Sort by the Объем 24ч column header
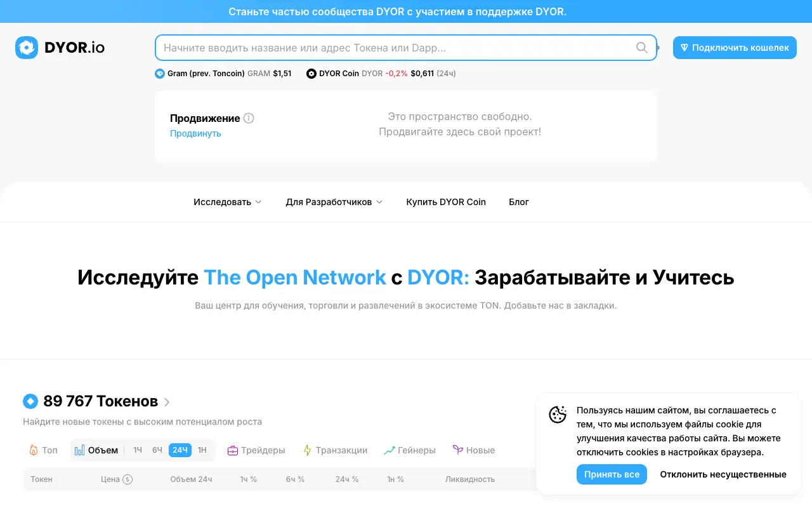 pos(191,479)
